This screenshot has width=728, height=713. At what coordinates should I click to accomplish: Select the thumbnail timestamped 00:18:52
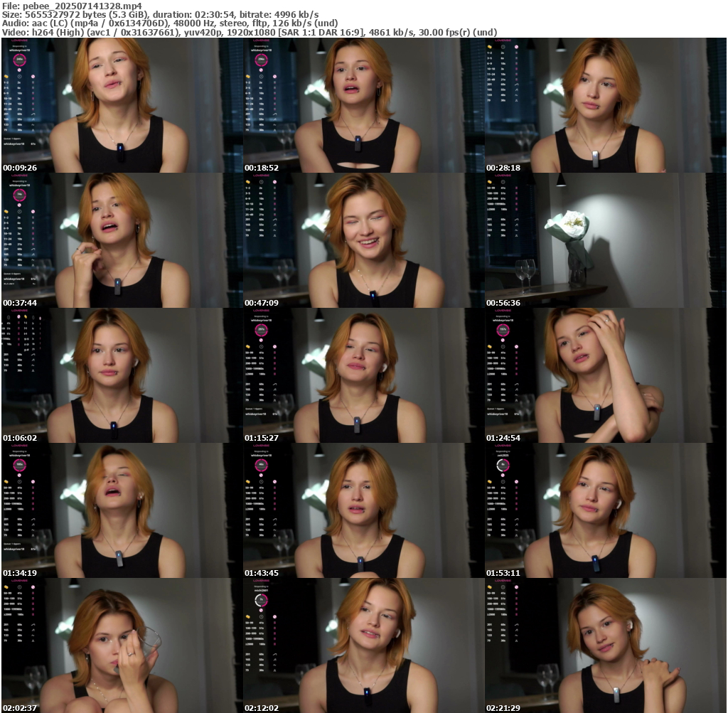tap(363, 105)
